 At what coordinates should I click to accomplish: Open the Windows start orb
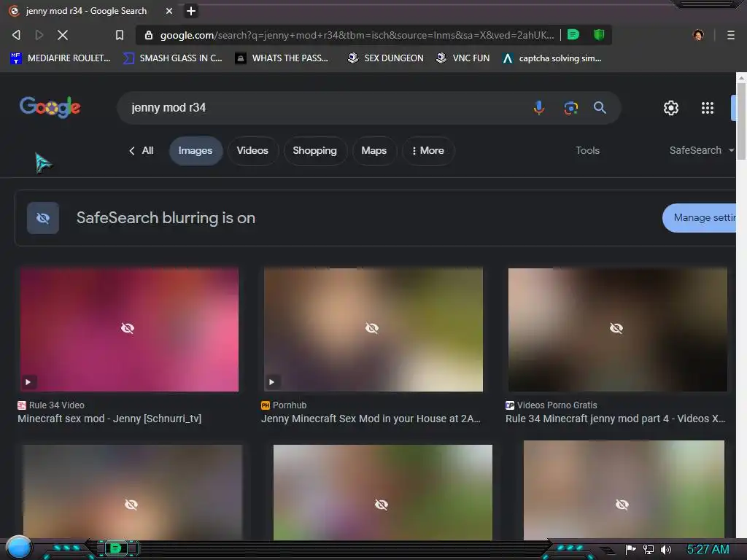tap(19, 548)
